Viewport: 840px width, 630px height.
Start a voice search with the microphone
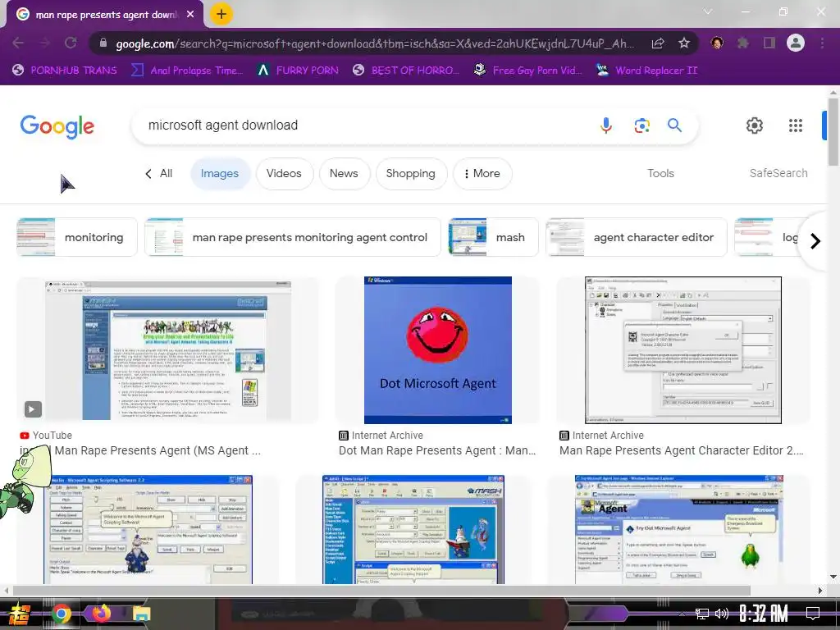[606, 126]
